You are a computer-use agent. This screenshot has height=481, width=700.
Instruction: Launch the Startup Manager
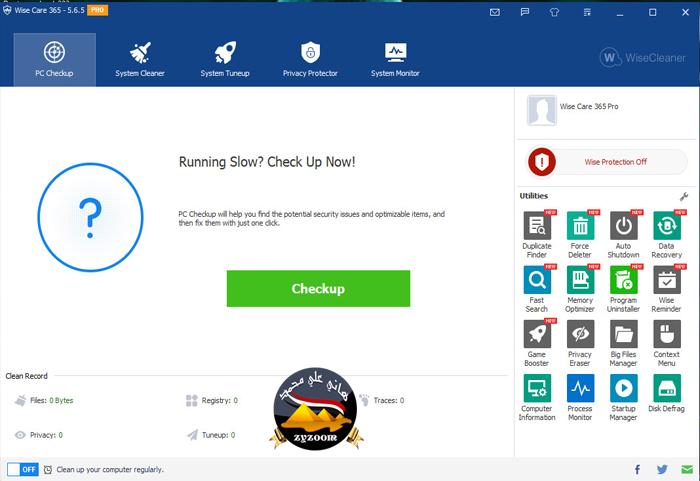point(623,397)
